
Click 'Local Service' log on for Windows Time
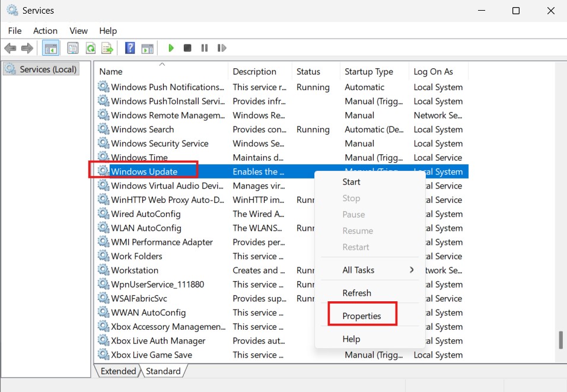click(x=438, y=158)
